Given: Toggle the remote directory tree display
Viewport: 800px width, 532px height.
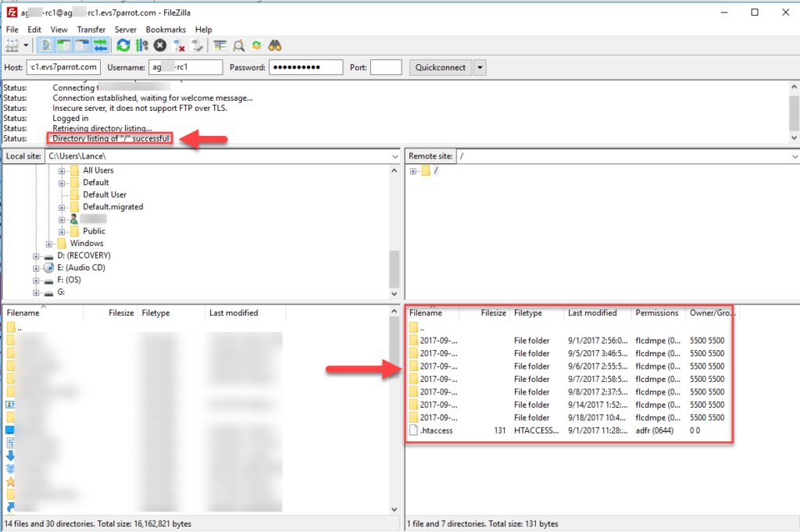Looking at the screenshot, I should click(x=81, y=46).
